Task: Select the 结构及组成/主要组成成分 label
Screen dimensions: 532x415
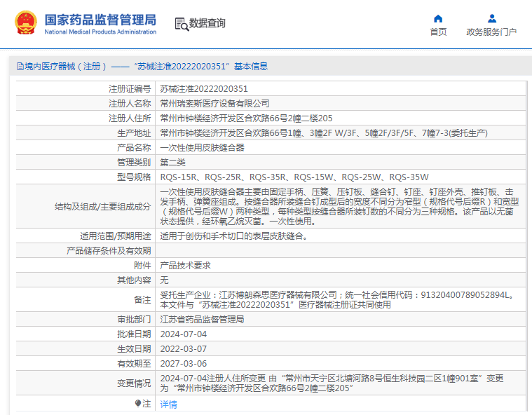Action: 102,206
